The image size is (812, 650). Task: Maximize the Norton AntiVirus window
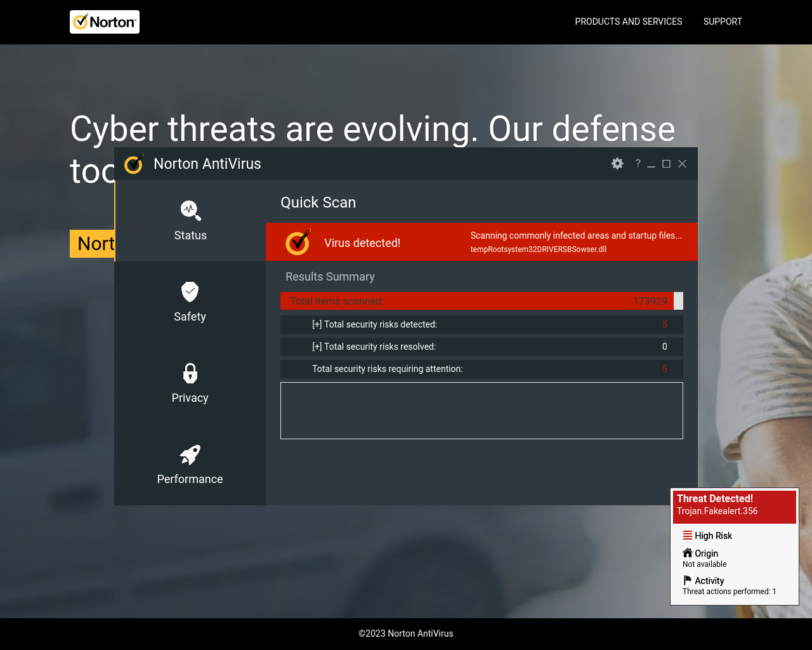666,164
